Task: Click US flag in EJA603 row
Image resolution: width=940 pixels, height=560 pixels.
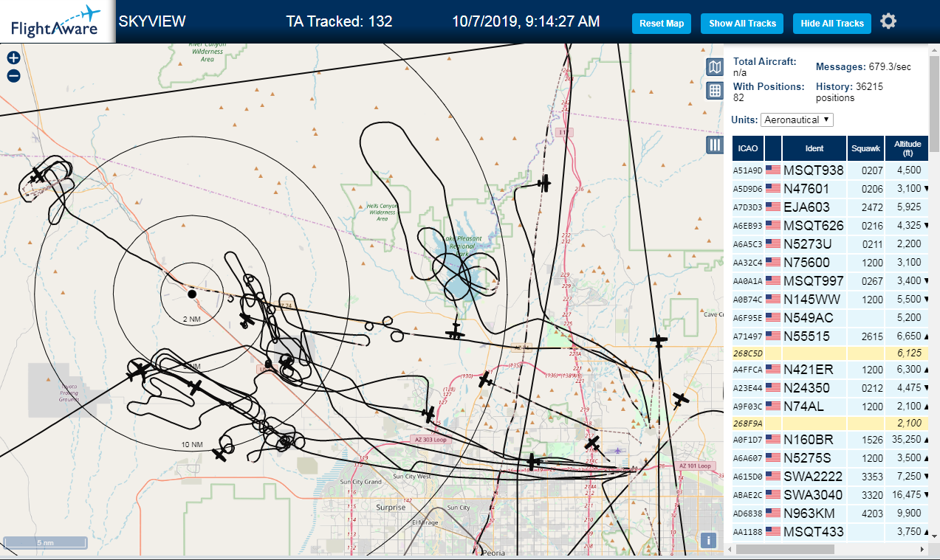Action: coord(773,207)
